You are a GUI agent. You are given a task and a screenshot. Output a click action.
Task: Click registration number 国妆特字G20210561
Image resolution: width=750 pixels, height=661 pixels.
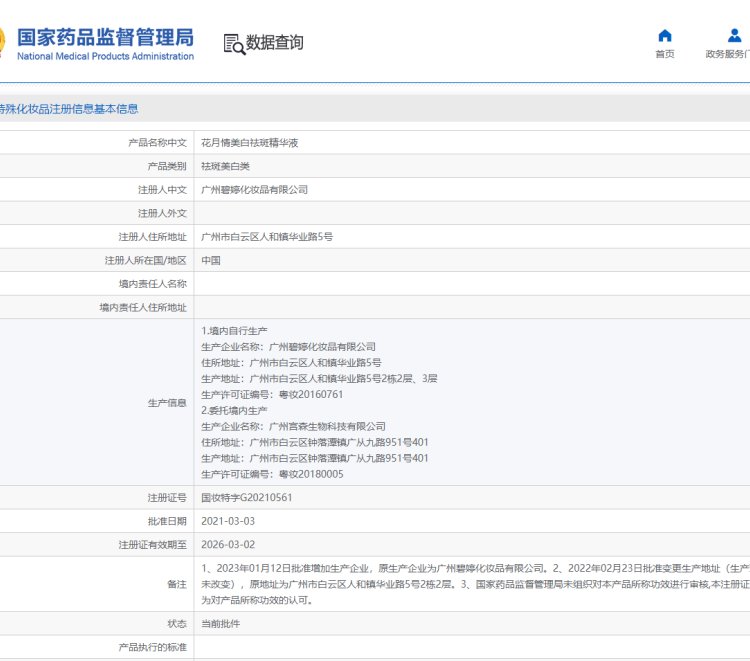tap(247, 497)
